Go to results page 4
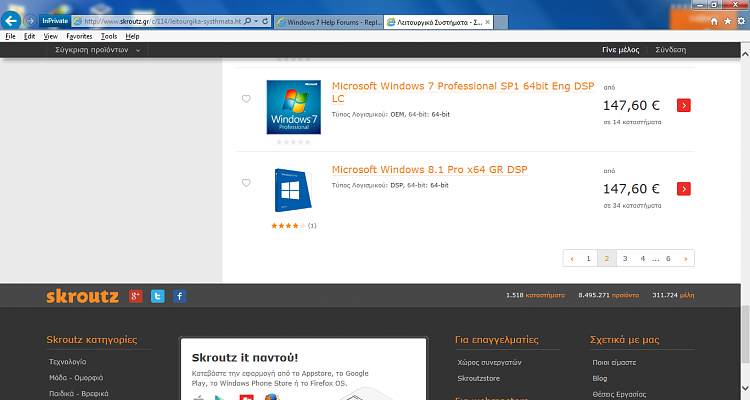Screen dimensions: 750x400 click(642, 258)
